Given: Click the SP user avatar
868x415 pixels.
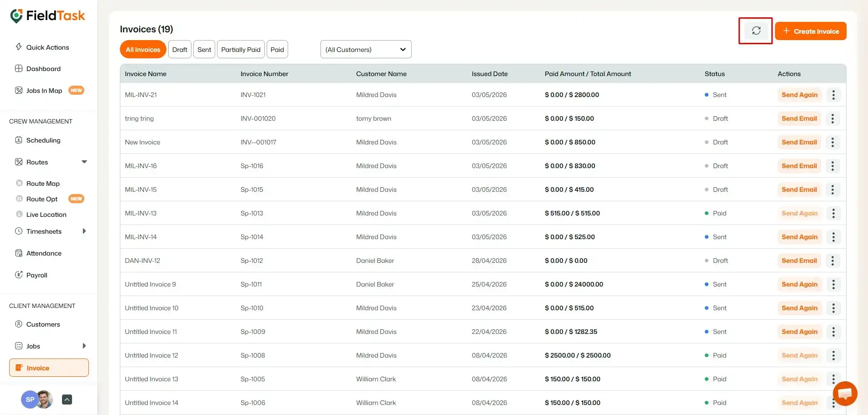Looking at the screenshot, I should (30, 400).
